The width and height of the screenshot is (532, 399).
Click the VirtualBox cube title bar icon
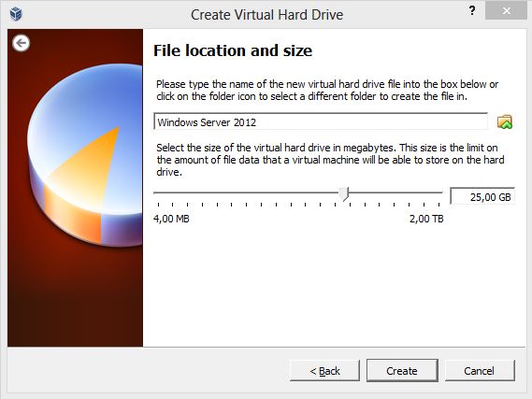point(16,14)
